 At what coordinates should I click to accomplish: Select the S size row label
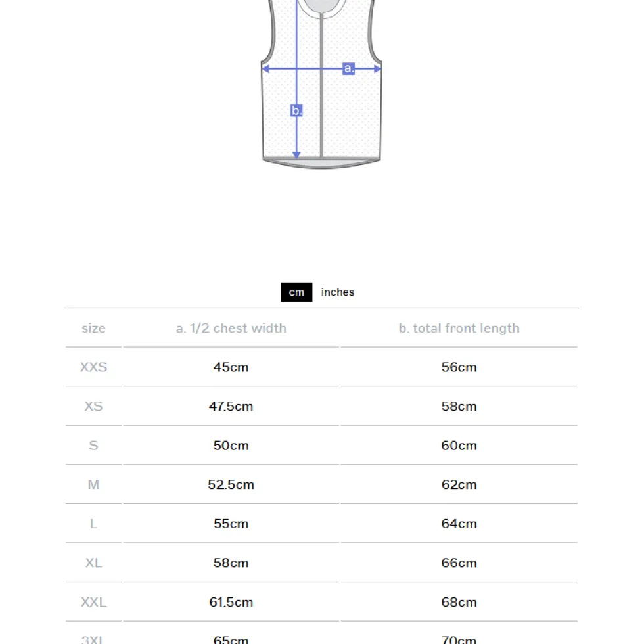93,446
